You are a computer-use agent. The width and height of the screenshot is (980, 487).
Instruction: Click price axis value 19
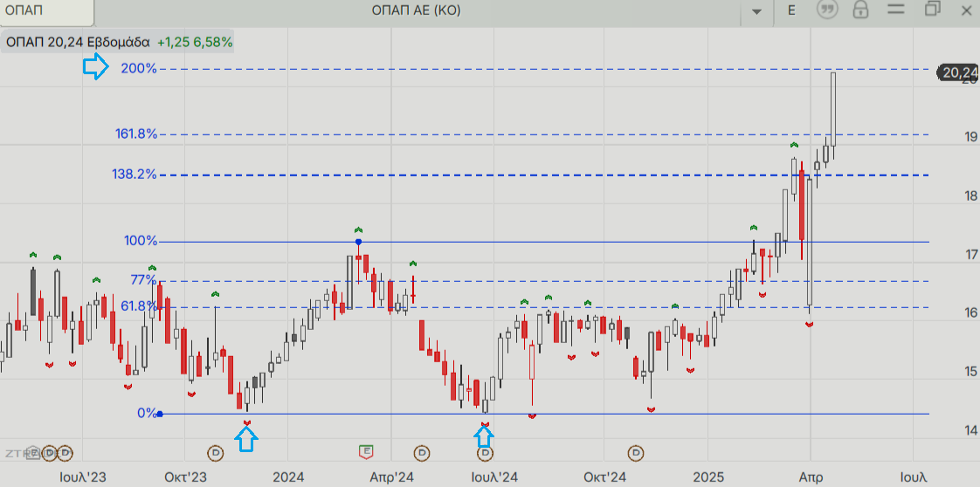tap(970, 137)
